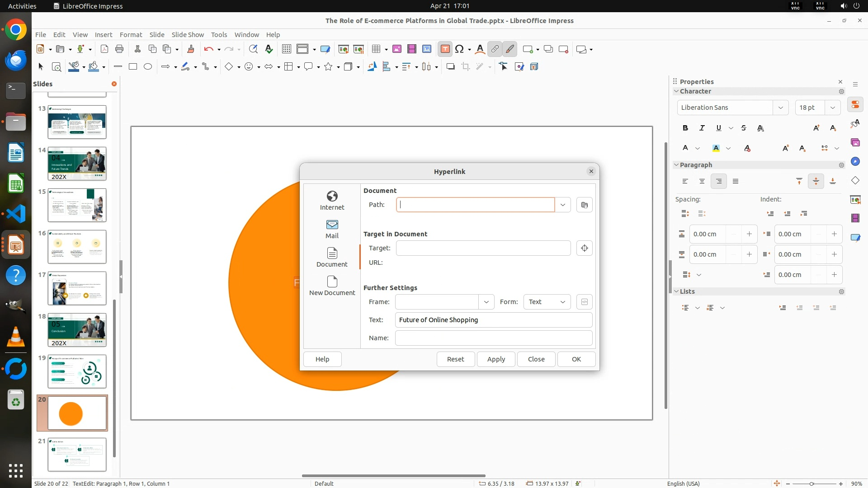Enable Center paragraph alignment
Viewport: 868px width, 488px height.
pyautogui.click(x=702, y=181)
